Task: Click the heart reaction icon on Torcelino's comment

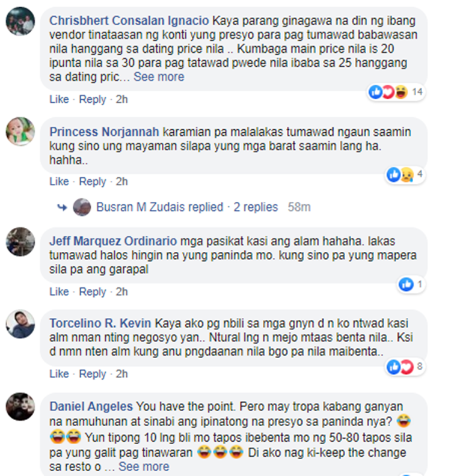Action: click(407, 367)
